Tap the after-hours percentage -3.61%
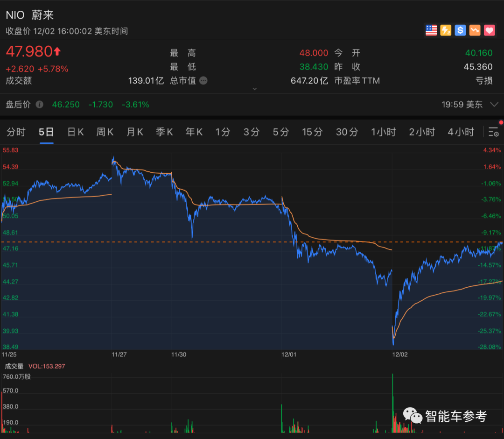Viewport: 504px width, 439px height. [135, 105]
